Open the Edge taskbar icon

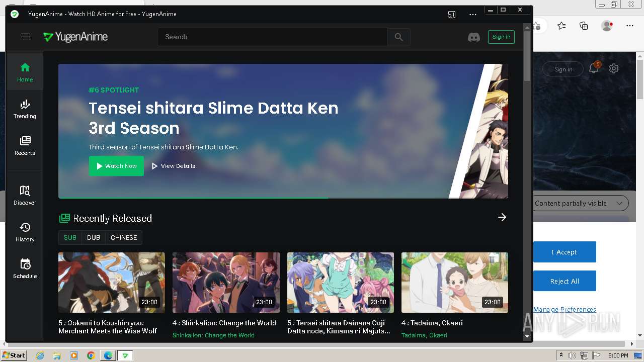pyautogui.click(x=108, y=355)
